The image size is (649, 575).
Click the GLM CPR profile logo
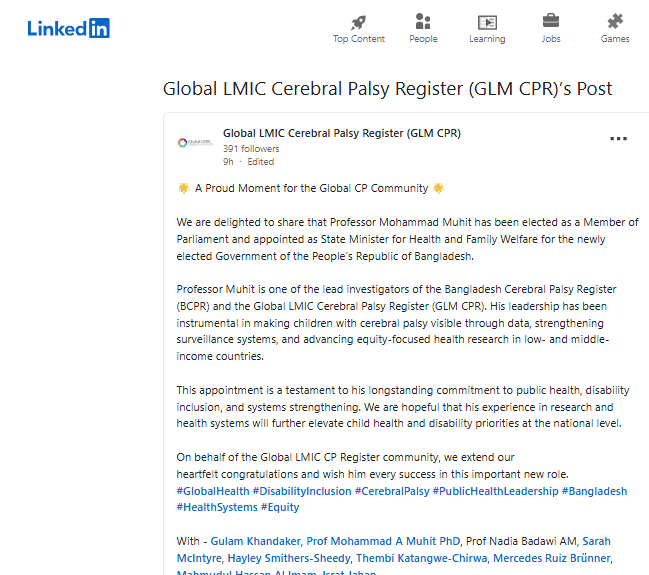[195, 142]
